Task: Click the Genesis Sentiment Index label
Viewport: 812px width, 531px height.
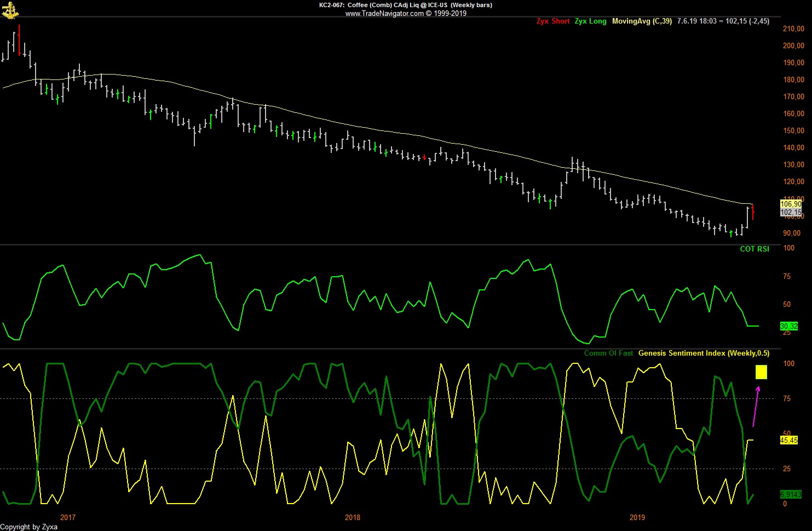Action: [x=704, y=353]
